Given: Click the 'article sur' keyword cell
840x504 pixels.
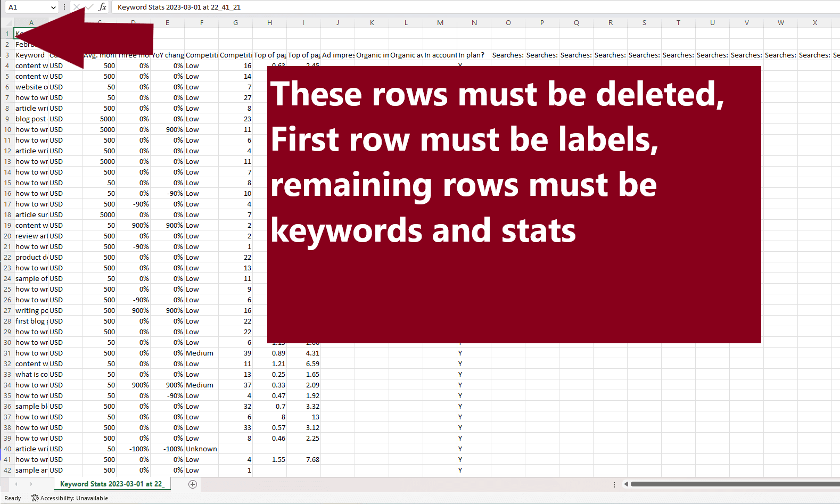Looking at the screenshot, I should pos(31,214).
